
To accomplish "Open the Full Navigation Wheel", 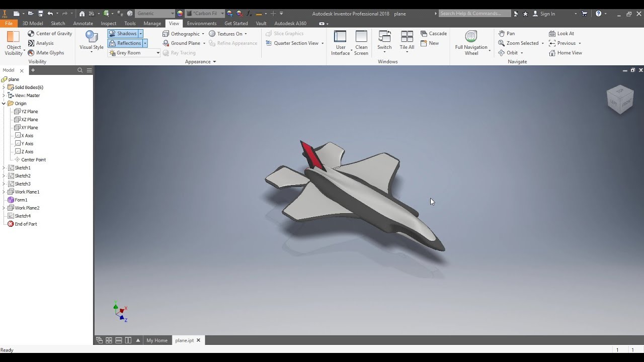I will tap(471, 43).
